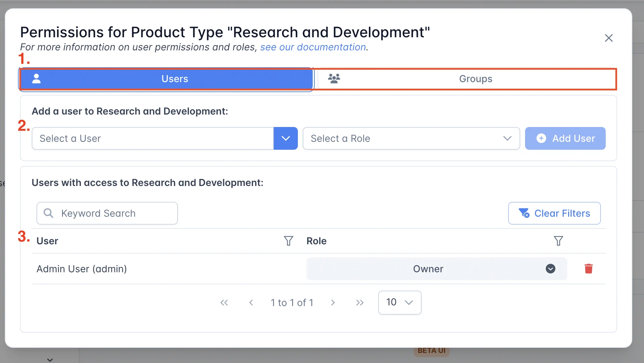The width and height of the screenshot is (644, 363).
Task: Open the see our documentation link
Action: [x=313, y=47]
